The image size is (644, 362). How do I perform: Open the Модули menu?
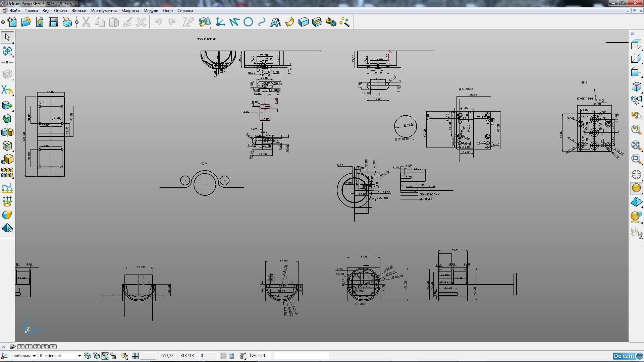151,11
